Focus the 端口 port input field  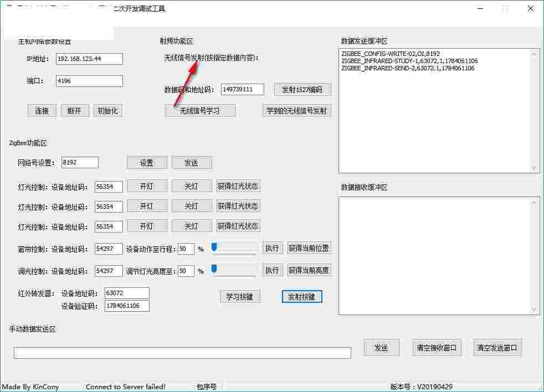click(x=89, y=81)
